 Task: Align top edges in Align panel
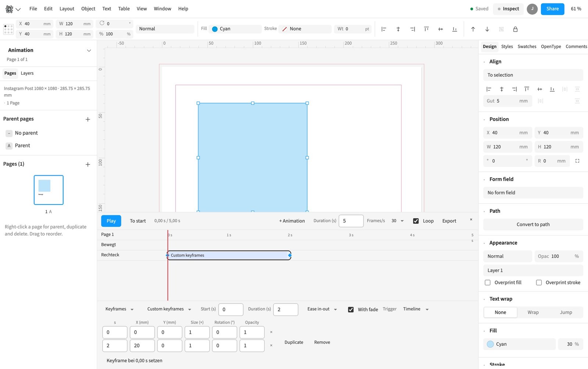(x=527, y=89)
